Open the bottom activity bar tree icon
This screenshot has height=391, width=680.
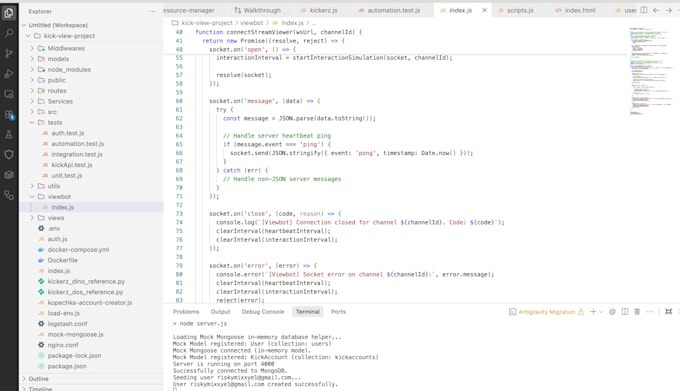coord(9,196)
